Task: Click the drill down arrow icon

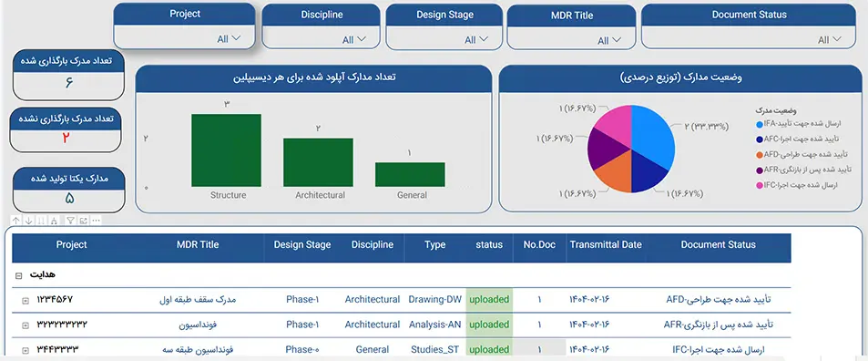Action: coord(29,221)
